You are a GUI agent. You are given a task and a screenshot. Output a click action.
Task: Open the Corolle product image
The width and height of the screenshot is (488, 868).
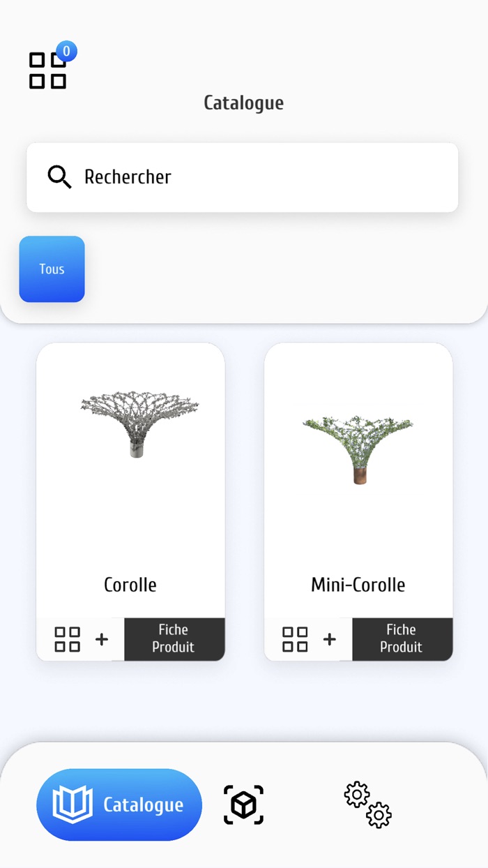pyautogui.click(x=139, y=425)
